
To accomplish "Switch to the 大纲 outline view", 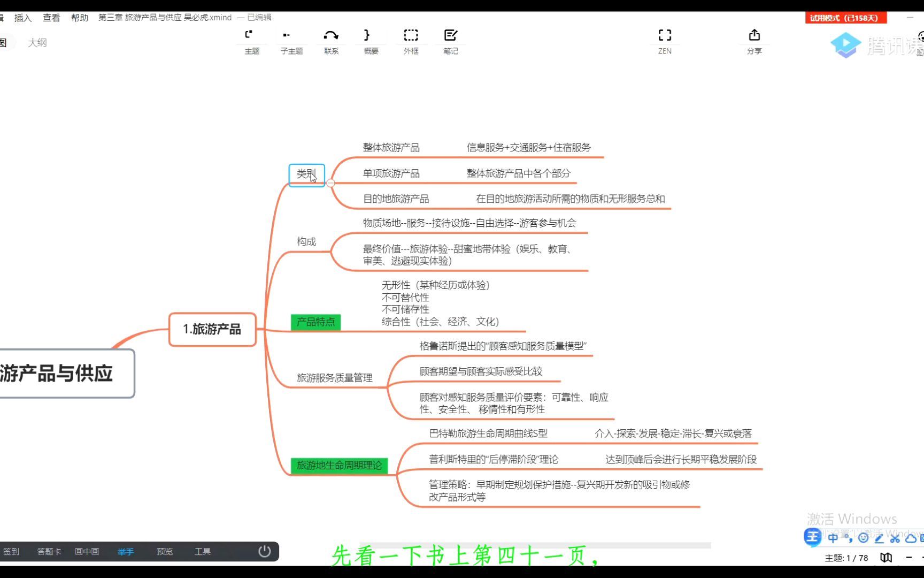I will 37,42.
